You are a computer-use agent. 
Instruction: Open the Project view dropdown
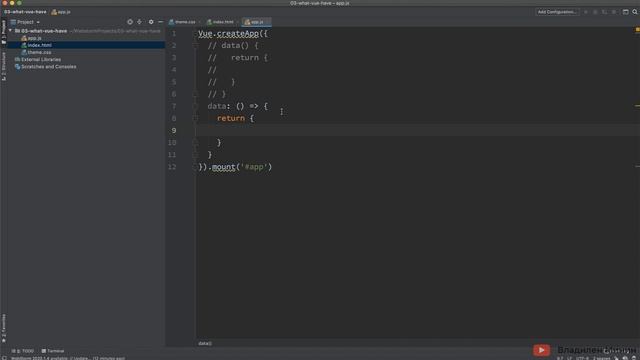tap(25, 22)
